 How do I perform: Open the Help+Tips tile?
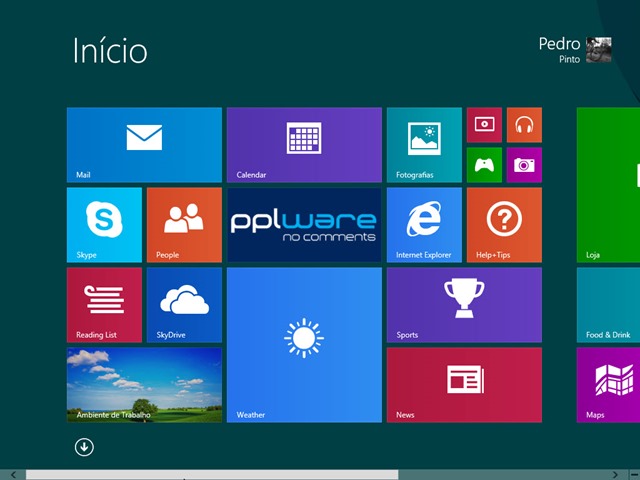pyautogui.click(x=504, y=225)
